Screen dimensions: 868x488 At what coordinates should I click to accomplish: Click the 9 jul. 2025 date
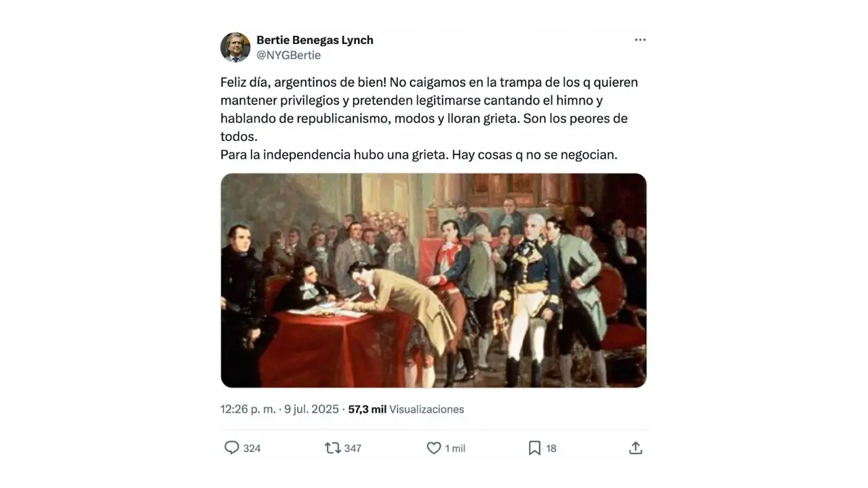coord(311,409)
